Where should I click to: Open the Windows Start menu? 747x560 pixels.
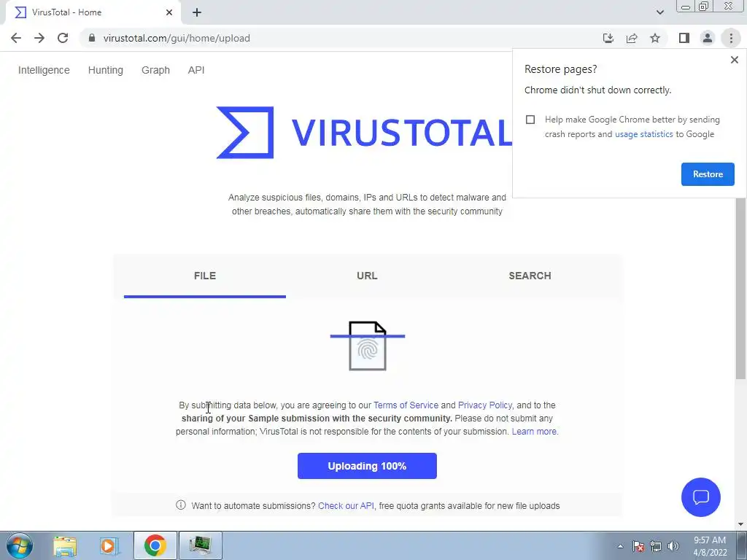(20, 545)
